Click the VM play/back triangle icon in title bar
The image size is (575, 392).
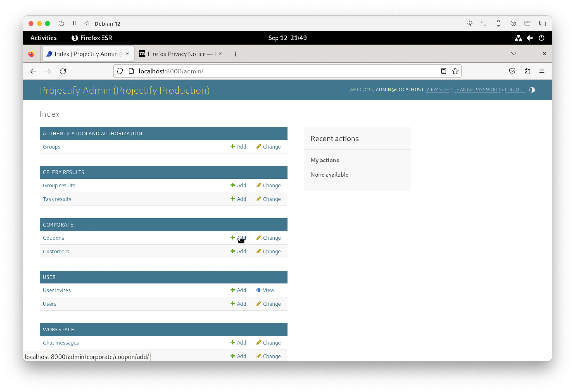click(x=86, y=24)
